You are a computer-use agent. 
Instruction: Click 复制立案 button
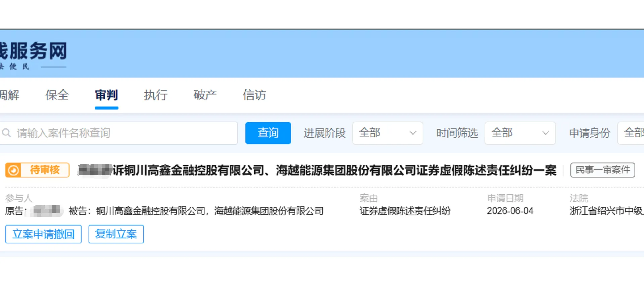coord(116,234)
